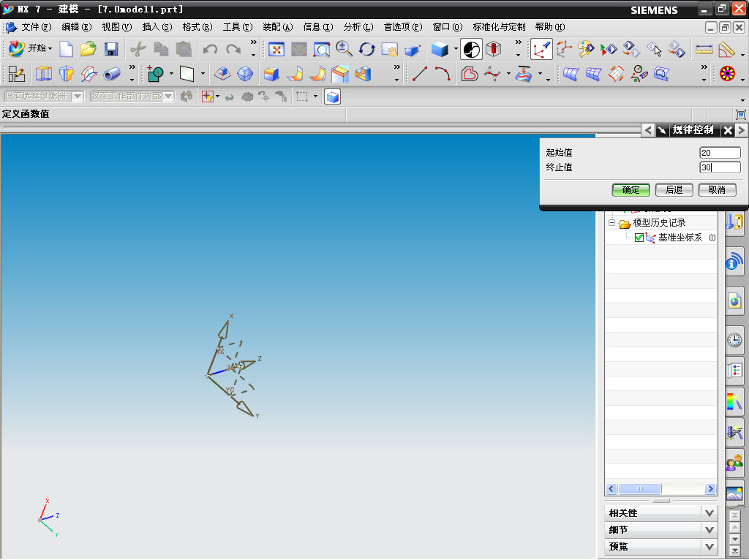The image size is (749, 560).
Task: Click the Redo arrow icon
Action: pos(233,49)
